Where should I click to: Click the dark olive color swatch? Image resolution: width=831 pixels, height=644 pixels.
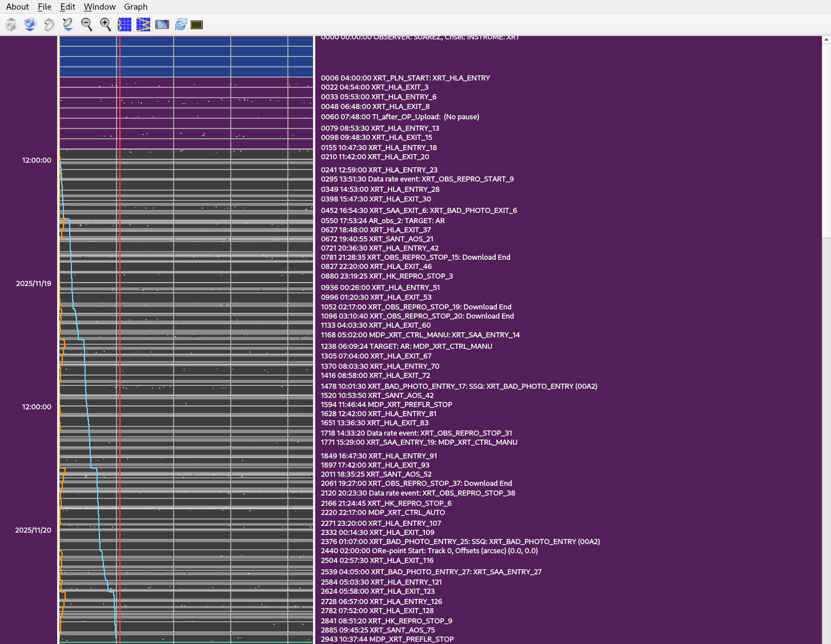click(197, 25)
